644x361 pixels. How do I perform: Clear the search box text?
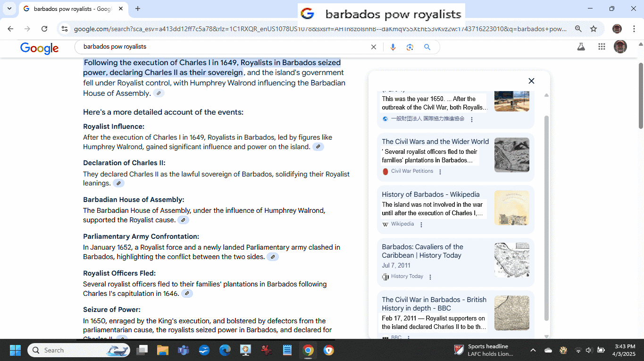[374, 47]
